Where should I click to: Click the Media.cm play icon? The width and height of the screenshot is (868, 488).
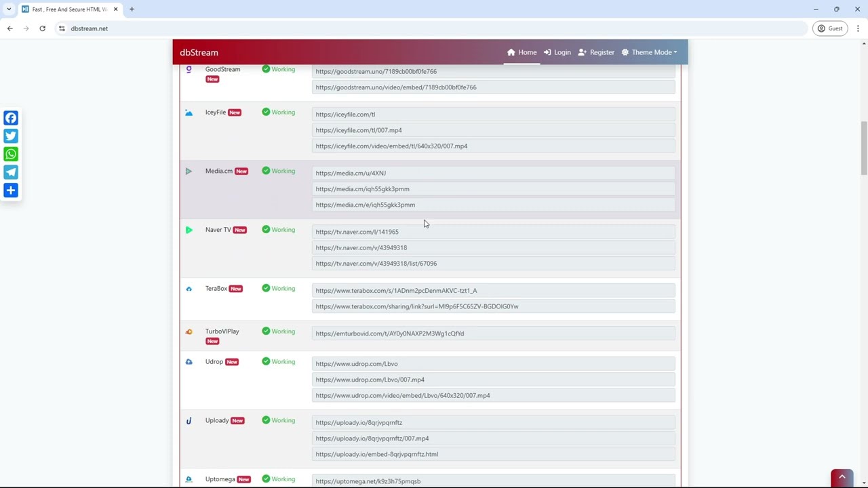(x=189, y=171)
